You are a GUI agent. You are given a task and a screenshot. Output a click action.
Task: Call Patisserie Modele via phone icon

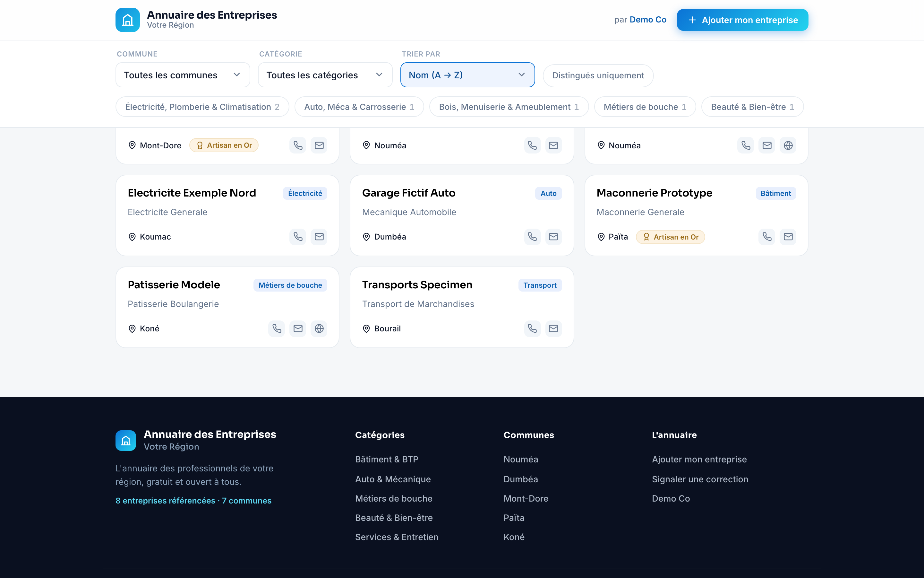[277, 328]
